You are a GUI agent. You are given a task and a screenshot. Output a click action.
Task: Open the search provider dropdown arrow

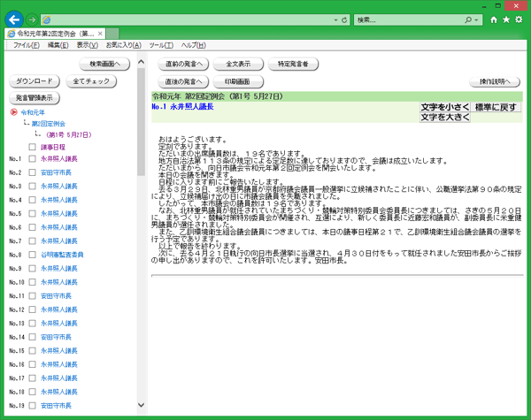[x=476, y=20]
